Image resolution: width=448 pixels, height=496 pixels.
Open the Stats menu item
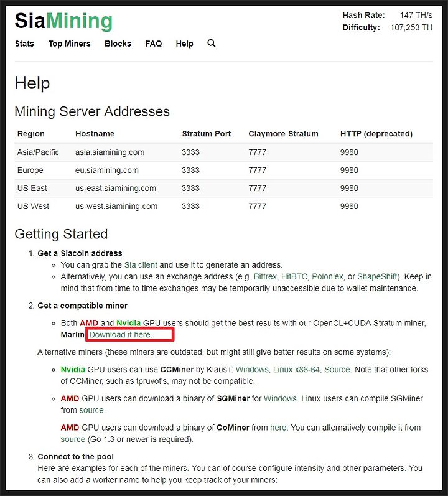[x=24, y=44]
